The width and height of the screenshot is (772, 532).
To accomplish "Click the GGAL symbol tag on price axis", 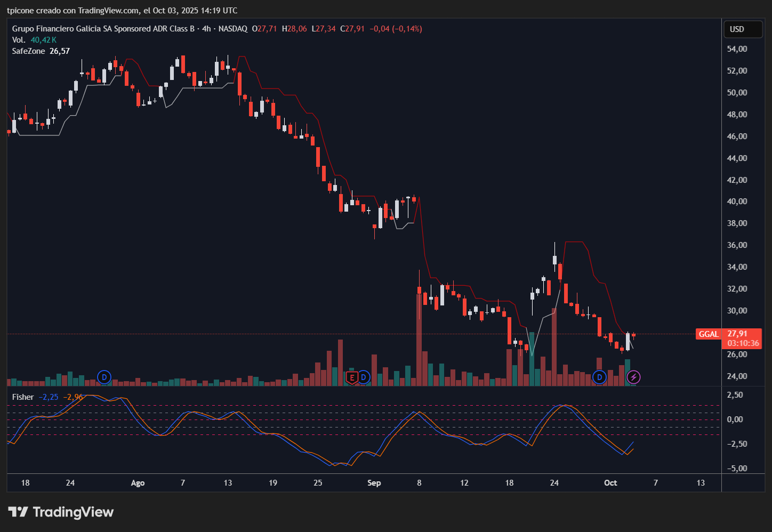I will 709,334.
